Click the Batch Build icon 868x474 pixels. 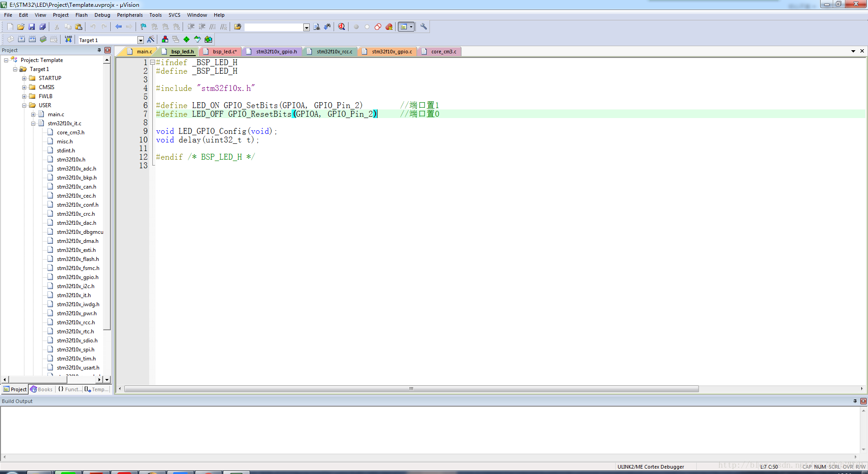click(x=43, y=39)
